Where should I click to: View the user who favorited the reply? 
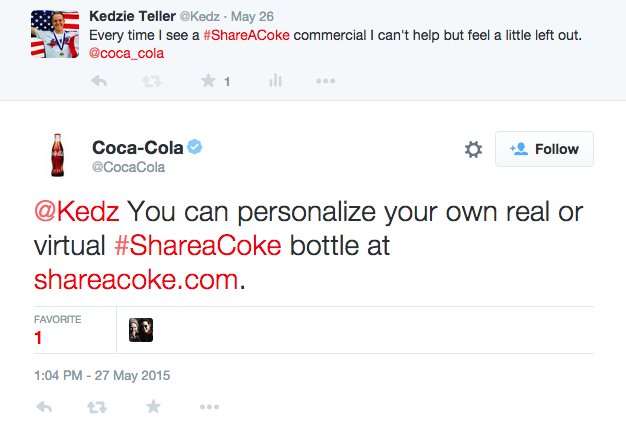[141, 329]
